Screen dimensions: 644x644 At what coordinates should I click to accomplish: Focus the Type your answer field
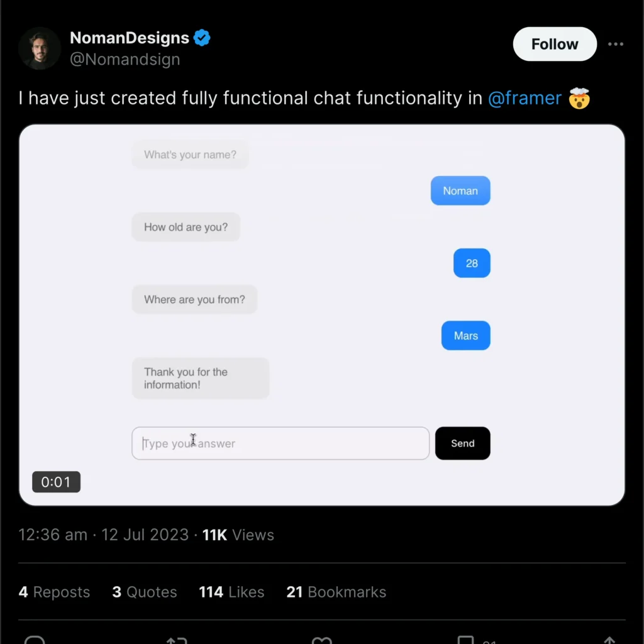[280, 443]
